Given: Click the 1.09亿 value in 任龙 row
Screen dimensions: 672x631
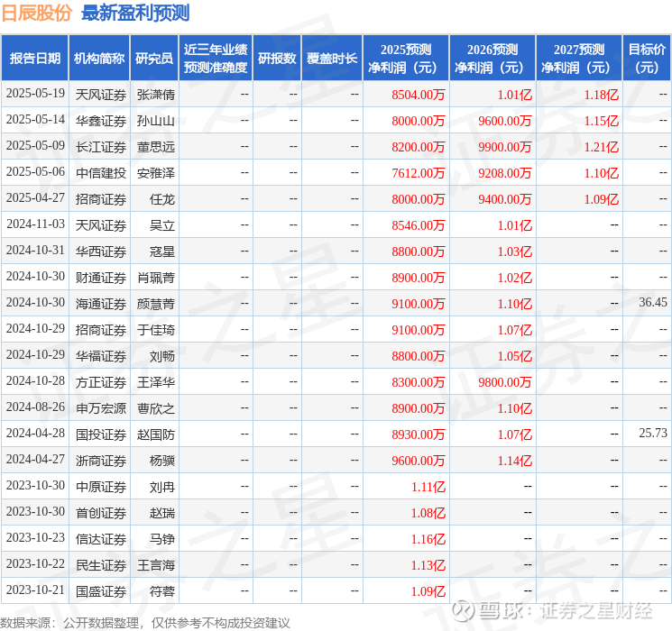Looking at the screenshot, I should (602, 199).
